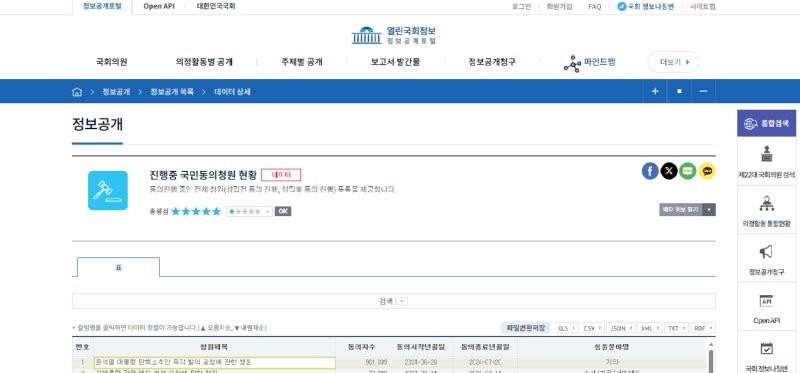Viewport: 800px width, 373px height.
Task: Submit rating with OK button
Action: pyautogui.click(x=283, y=211)
